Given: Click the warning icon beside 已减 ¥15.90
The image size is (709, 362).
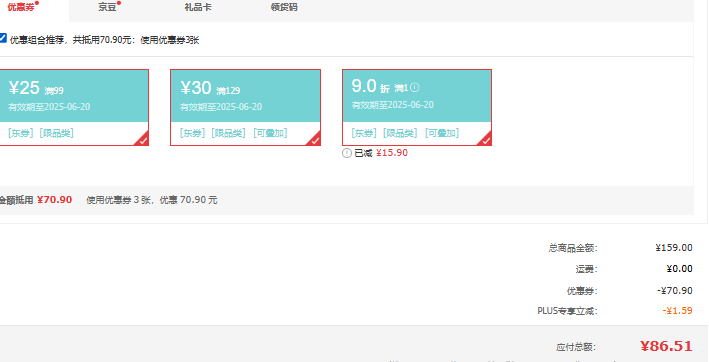Looking at the screenshot, I should pos(347,153).
